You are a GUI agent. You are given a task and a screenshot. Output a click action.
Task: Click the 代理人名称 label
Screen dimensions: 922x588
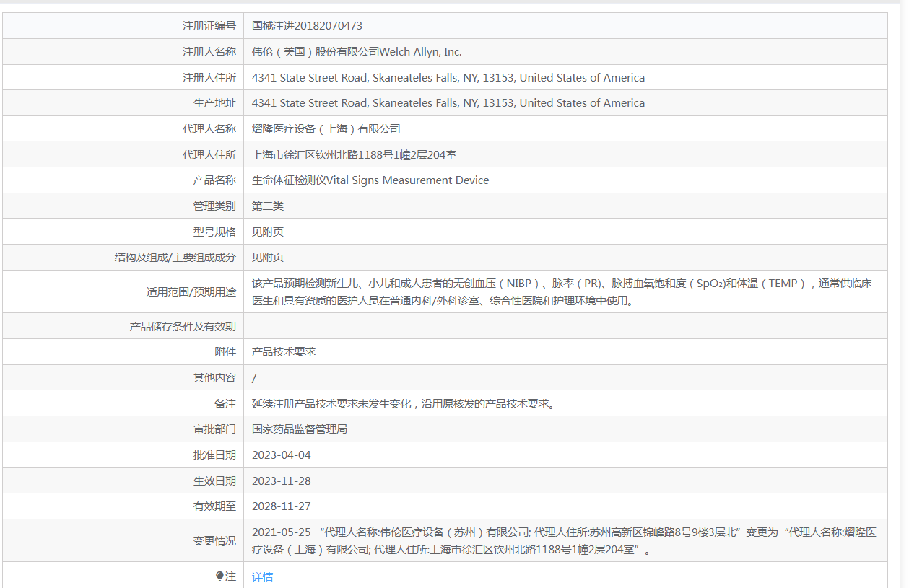click(x=209, y=129)
